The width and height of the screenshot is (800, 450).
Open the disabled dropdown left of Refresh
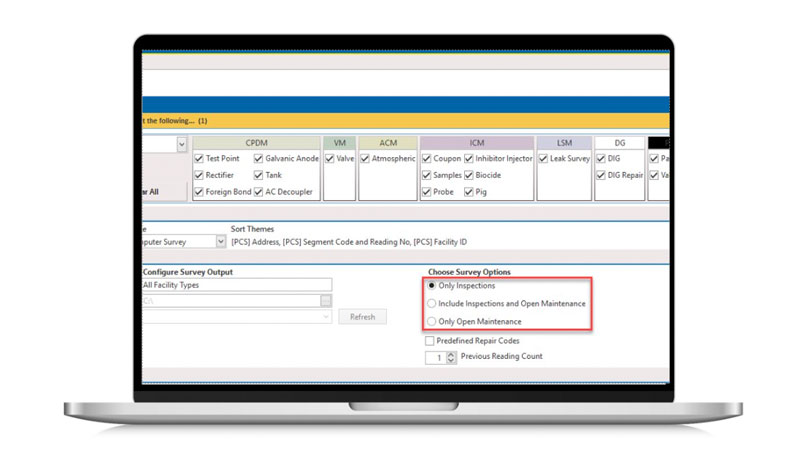[x=325, y=316]
